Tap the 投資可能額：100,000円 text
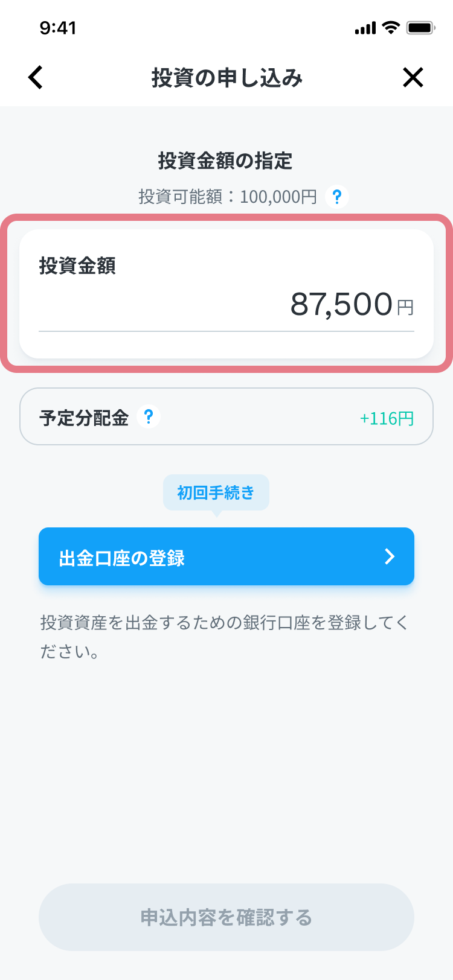This screenshot has height=980, width=453. (228, 197)
